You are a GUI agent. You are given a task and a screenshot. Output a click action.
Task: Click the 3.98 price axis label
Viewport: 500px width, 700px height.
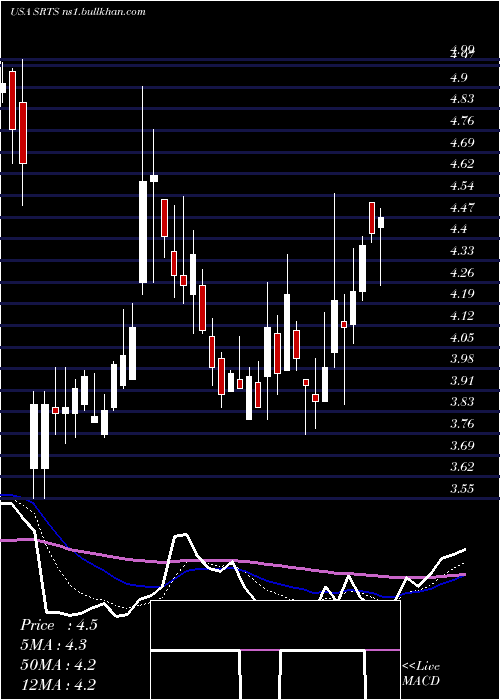462,358
